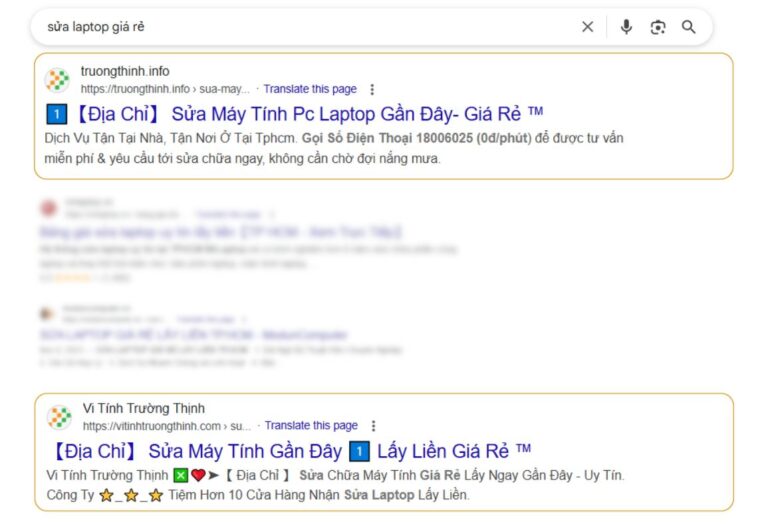Start voice search with the microphone icon
The width and height of the screenshot is (768, 524).
tap(626, 27)
